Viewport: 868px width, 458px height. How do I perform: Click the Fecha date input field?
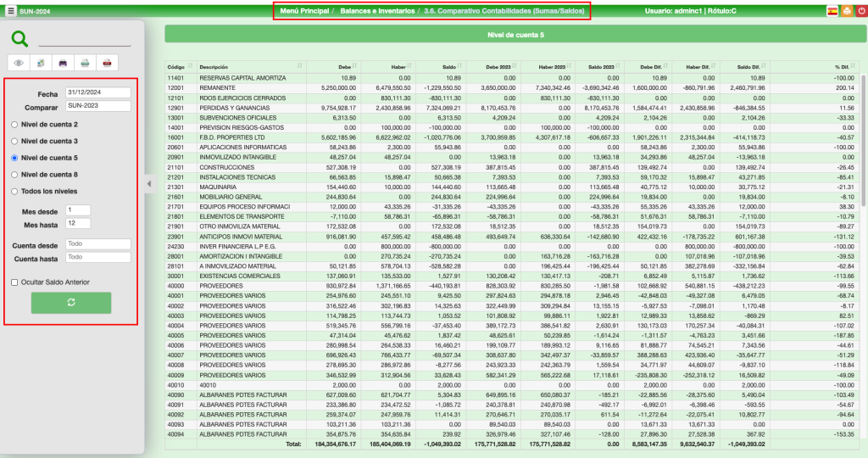tap(97, 93)
